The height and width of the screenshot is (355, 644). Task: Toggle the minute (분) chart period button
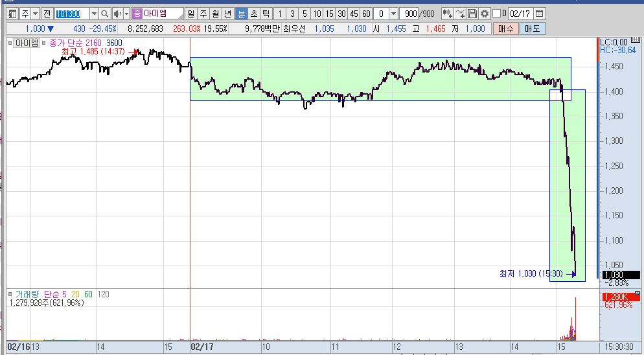coord(241,14)
